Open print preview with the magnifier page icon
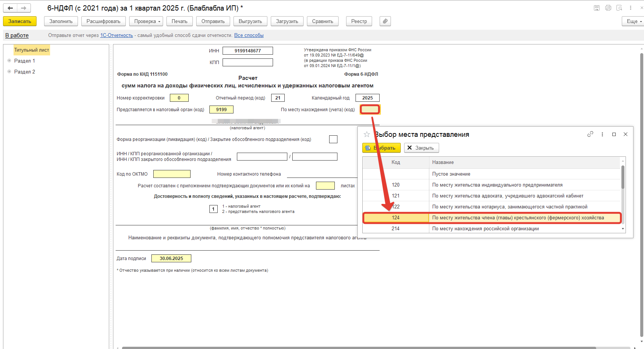 coord(619,8)
